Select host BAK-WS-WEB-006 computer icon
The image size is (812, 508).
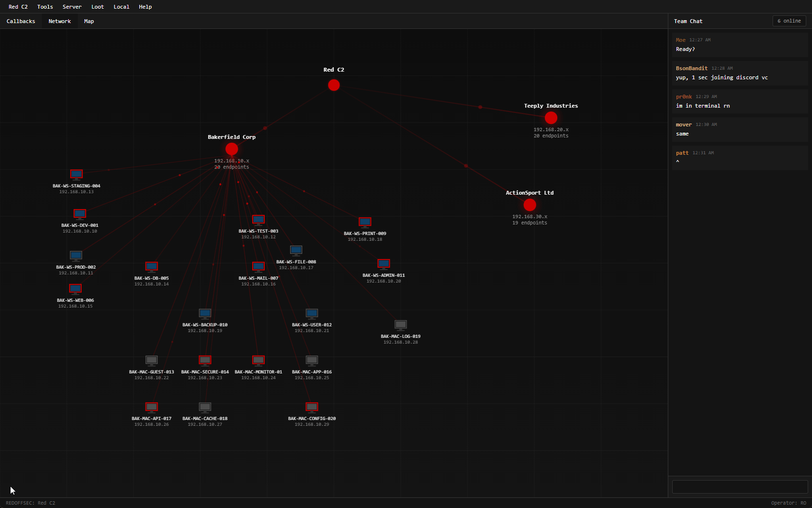(x=75, y=289)
